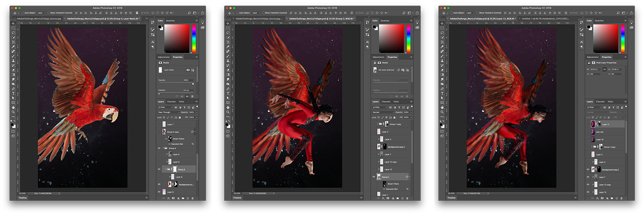Screen dimensions: 644x215
Task: Select the Pen tool in the left window
Action: click(13, 89)
